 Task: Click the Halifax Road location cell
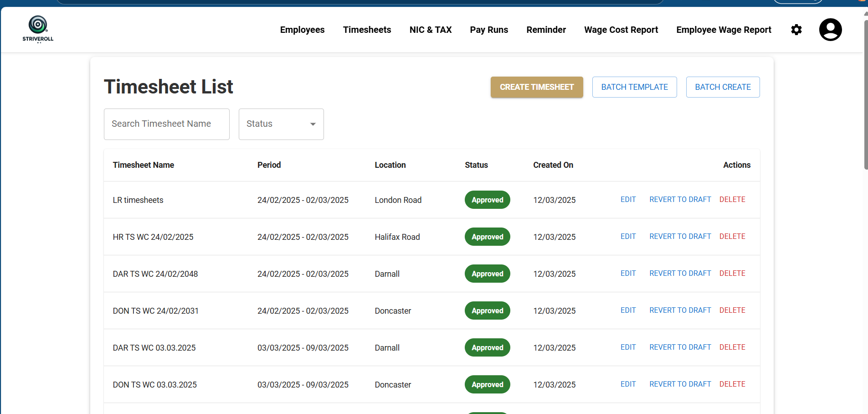(397, 237)
